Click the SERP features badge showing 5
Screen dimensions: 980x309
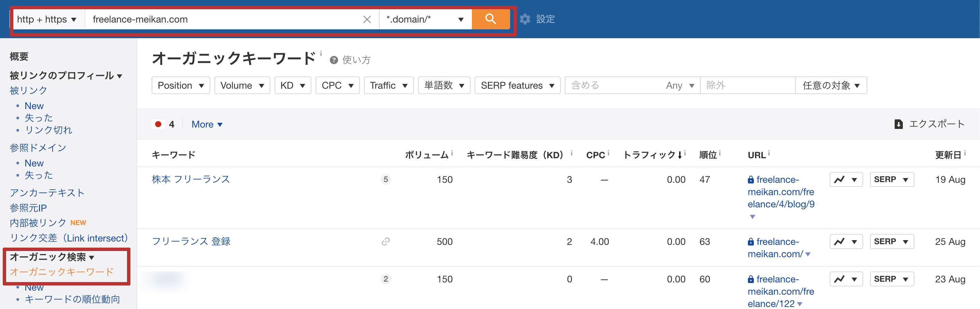386,179
